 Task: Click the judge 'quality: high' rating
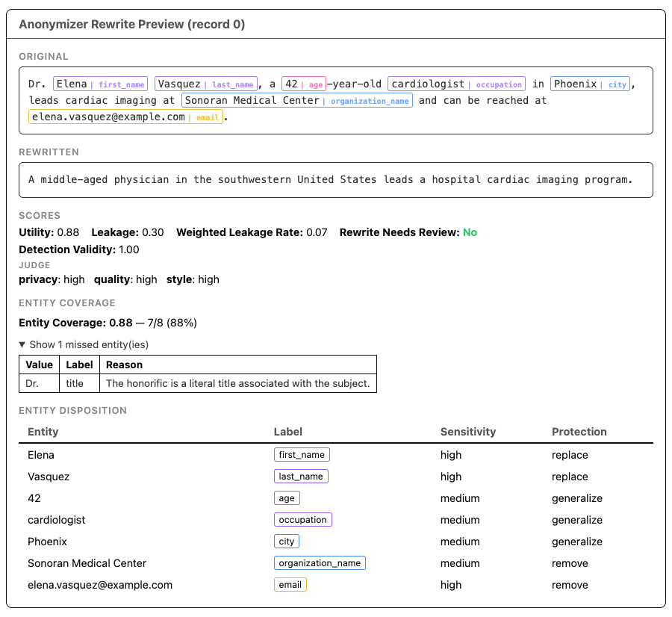click(x=125, y=279)
